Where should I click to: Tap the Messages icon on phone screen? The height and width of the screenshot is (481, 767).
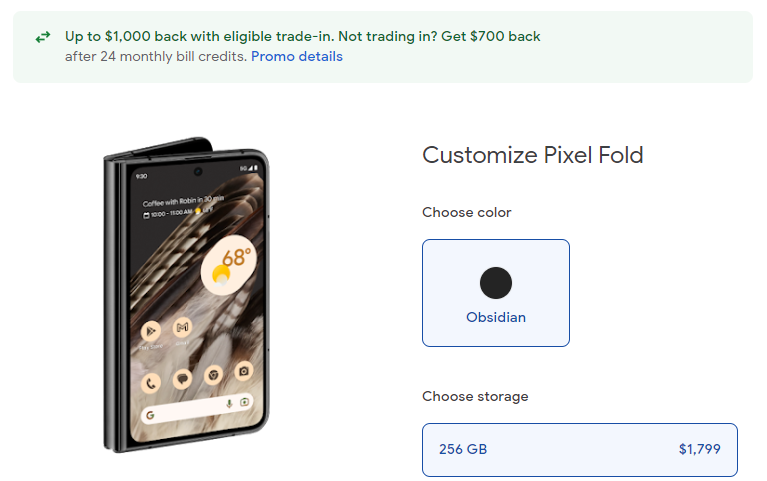click(x=182, y=379)
